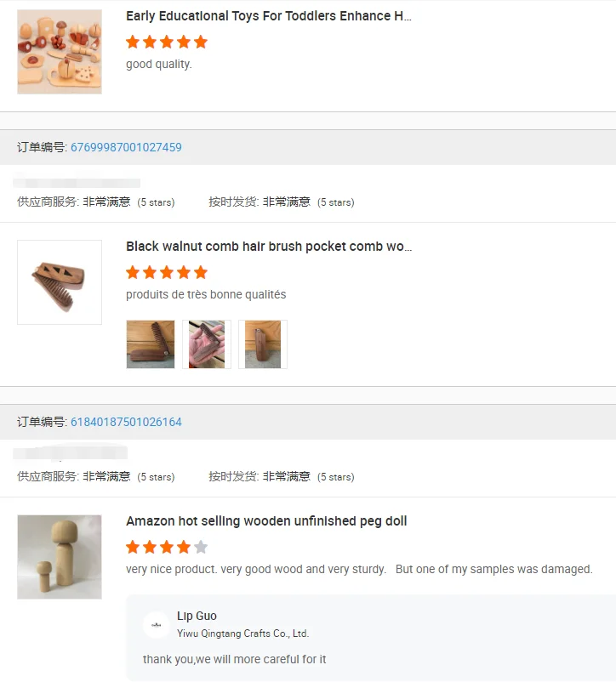View first comb review photo
This screenshot has height=682, width=616.
(x=151, y=344)
